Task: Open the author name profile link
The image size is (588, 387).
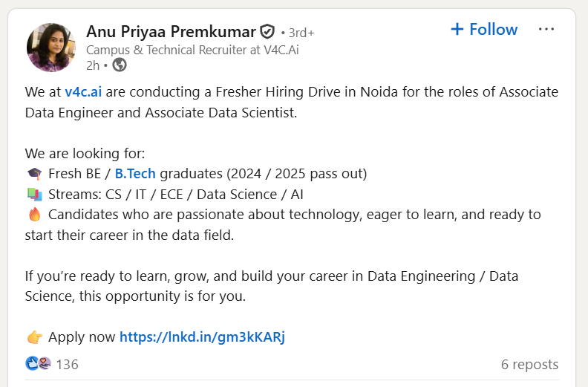Action: [x=171, y=31]
